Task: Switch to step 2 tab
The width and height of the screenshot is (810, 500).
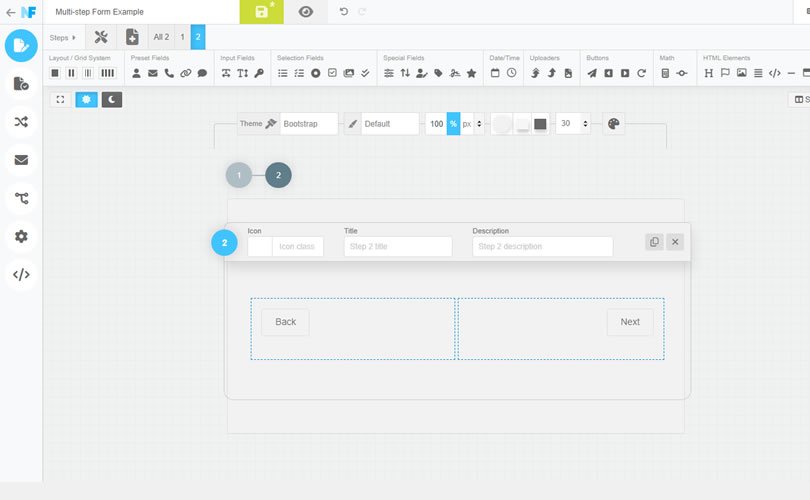Action: tap(198, 37)
